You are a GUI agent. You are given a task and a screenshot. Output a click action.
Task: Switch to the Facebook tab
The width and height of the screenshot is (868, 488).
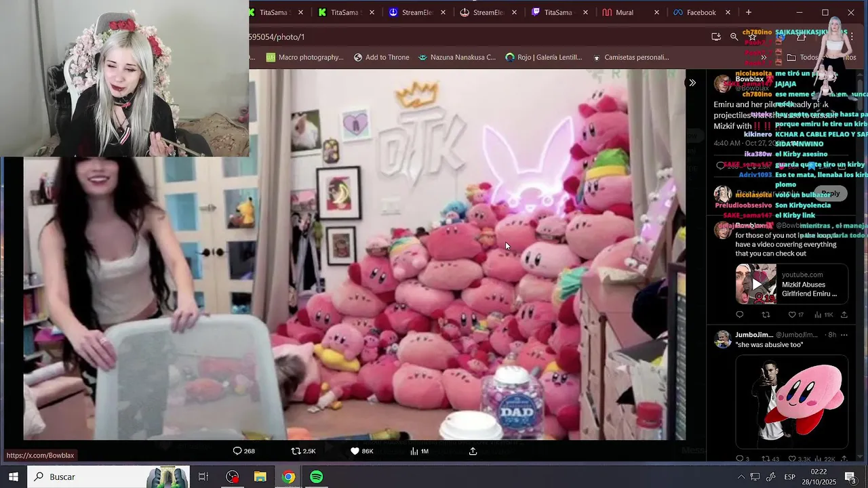tap(701, 12)
